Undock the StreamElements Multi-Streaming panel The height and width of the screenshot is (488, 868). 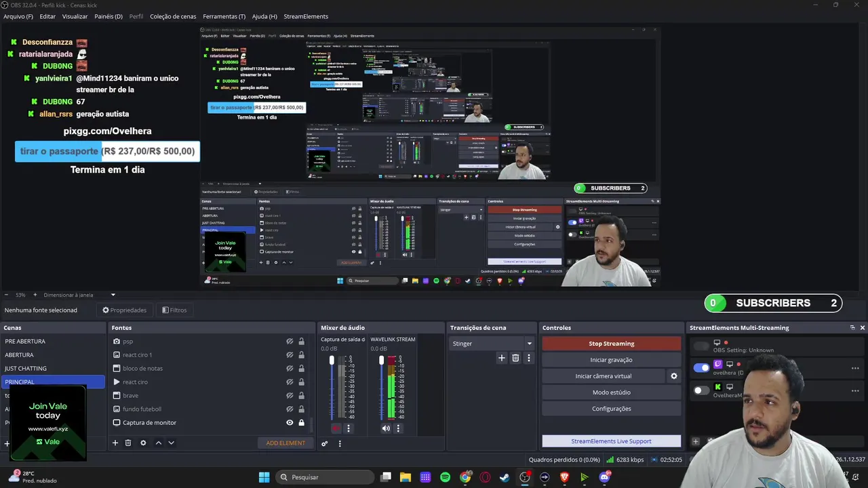(852, 327)
